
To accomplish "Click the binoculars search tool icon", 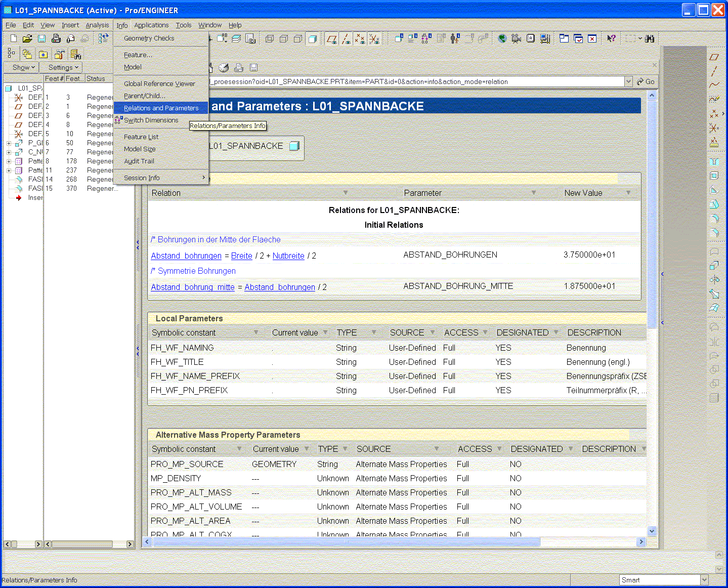I will [x=650, y=38].
